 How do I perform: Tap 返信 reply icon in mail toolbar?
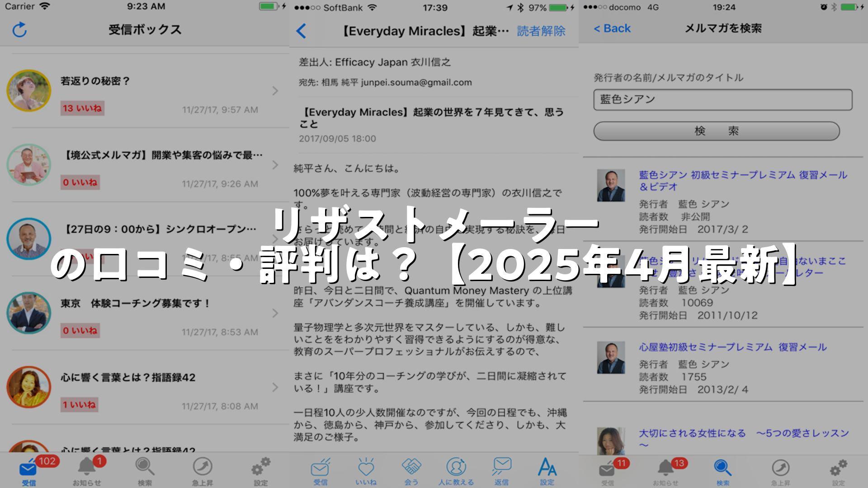502,471
